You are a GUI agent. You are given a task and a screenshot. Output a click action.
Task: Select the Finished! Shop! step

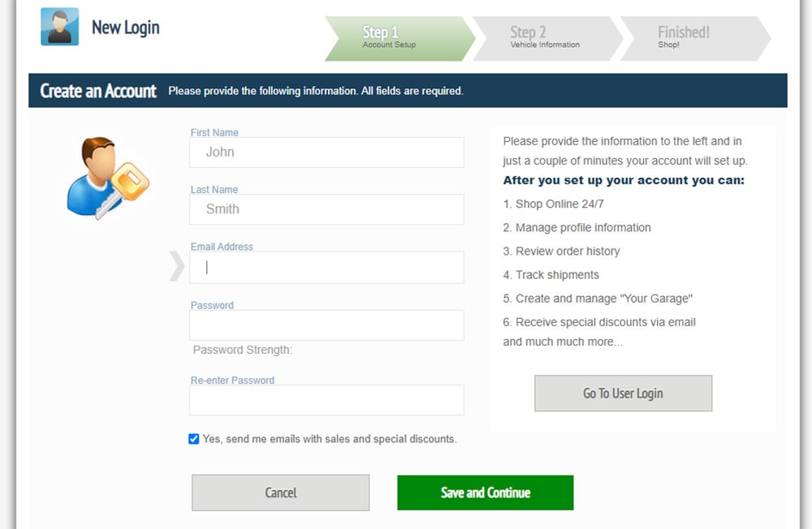tap(696, 38)
